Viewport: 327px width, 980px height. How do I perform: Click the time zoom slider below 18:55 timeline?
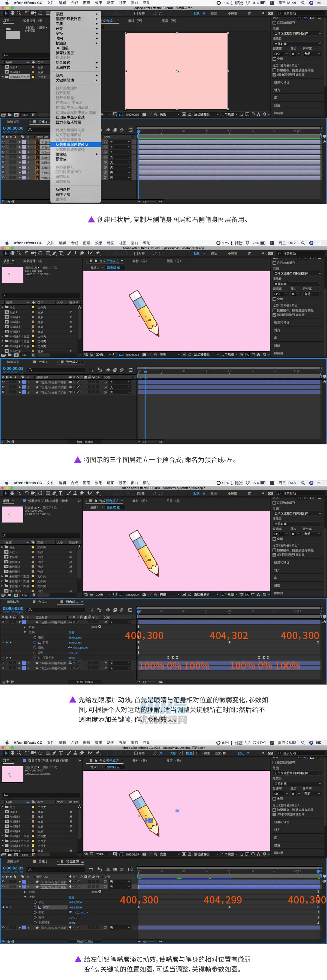click(150, 202)
